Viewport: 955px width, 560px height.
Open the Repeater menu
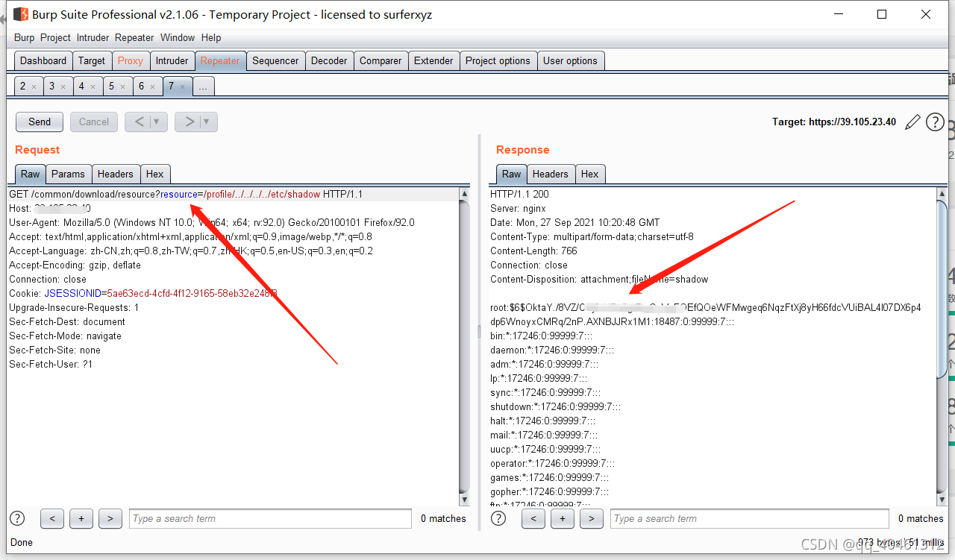tap(134, 37)
